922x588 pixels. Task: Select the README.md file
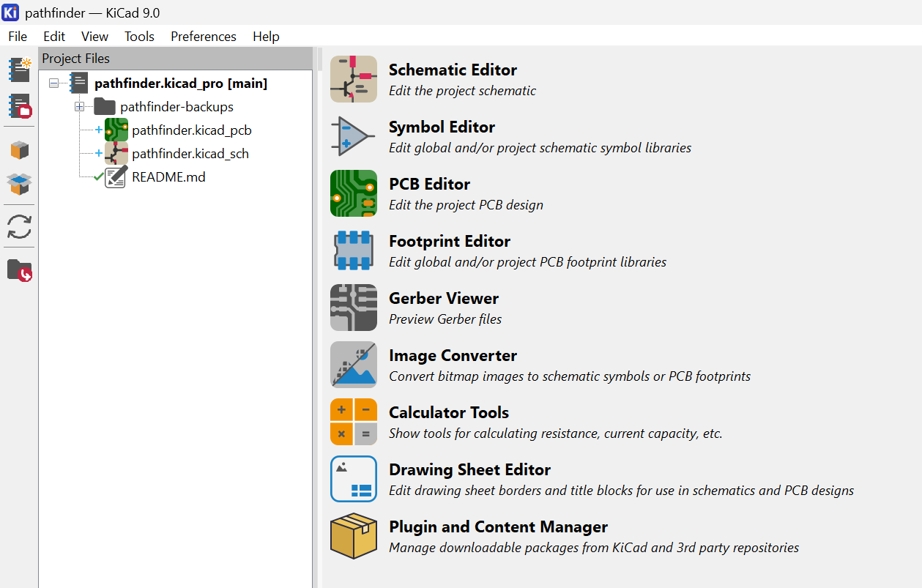(x=168, y=177)
